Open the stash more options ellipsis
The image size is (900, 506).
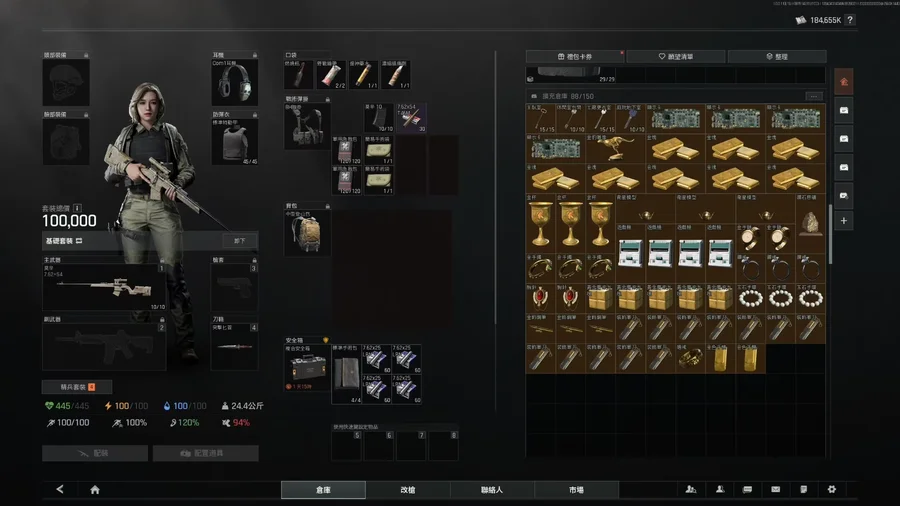[813, 96]
